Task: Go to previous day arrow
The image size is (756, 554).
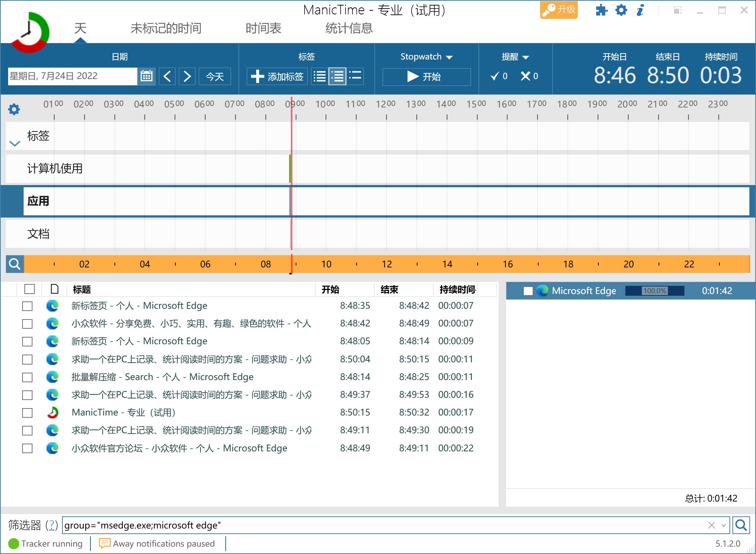Action: click(x=167, y=76)
